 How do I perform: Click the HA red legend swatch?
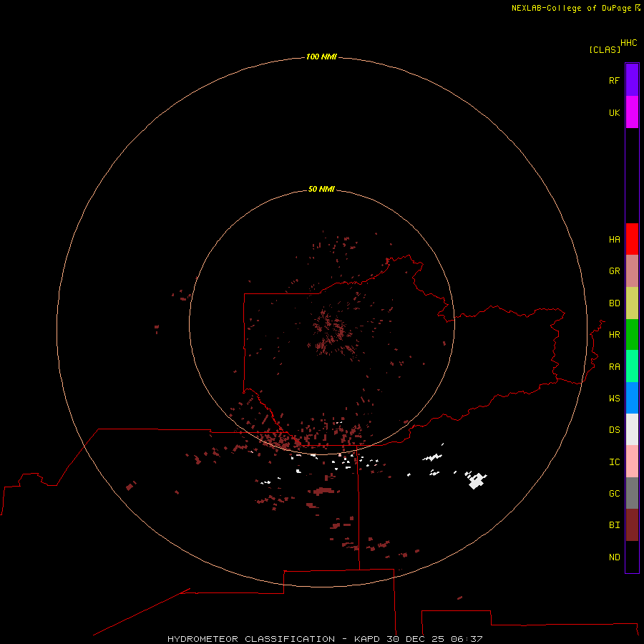click(632, 239)
